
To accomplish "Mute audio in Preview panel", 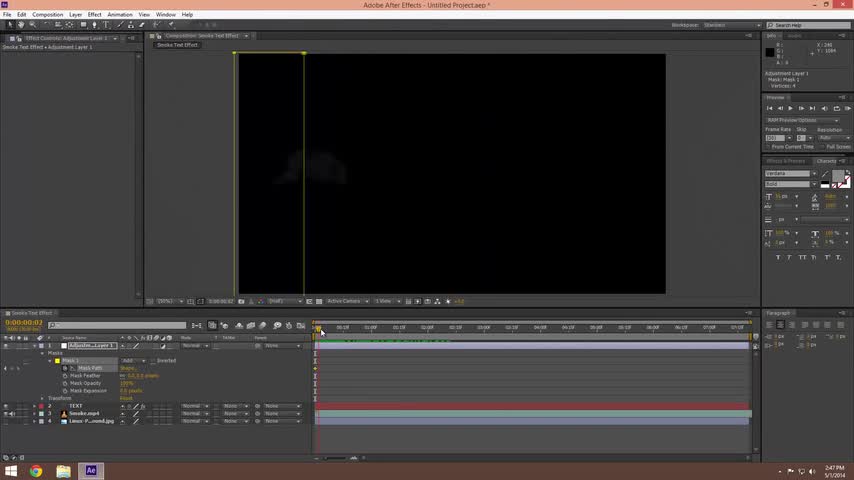I will [x=825, y=108].
